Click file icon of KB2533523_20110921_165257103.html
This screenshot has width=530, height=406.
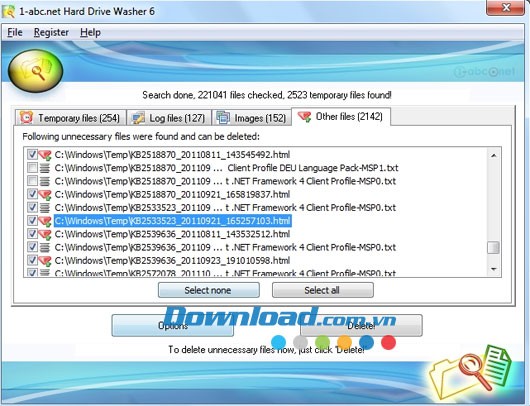[44, 221]
